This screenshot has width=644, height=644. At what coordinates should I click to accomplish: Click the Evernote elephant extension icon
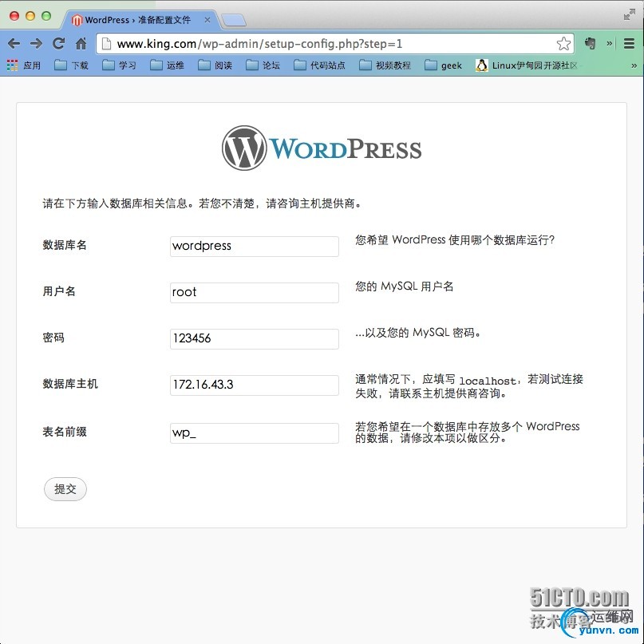point(590,43)
